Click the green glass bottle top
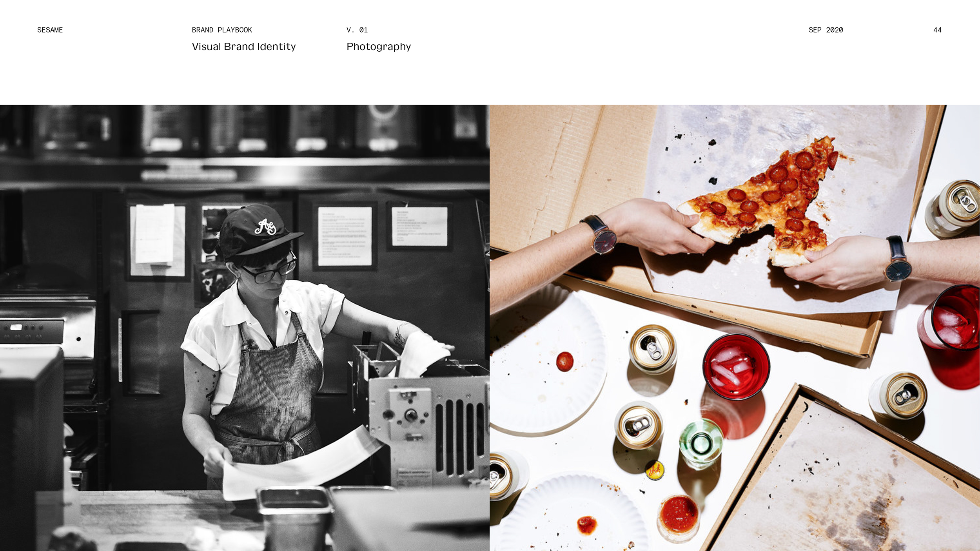 click(x=701, y=443)
